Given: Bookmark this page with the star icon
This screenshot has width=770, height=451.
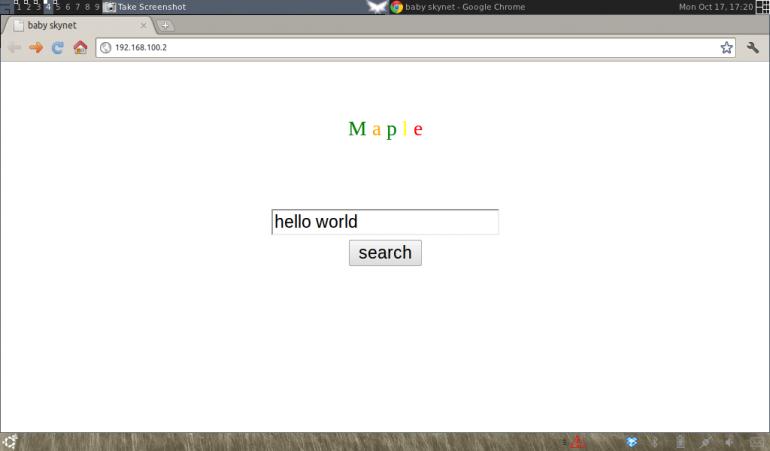Looking at the screenshot, I should point(726,47).
